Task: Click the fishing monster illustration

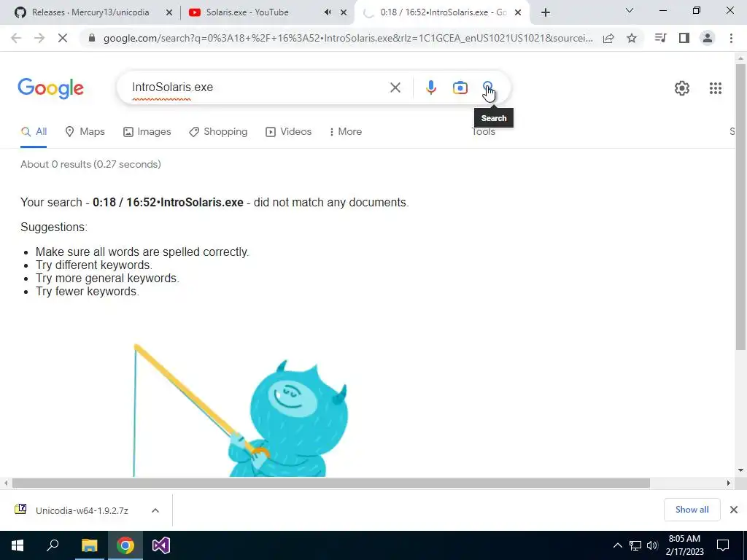Action: 241,411
